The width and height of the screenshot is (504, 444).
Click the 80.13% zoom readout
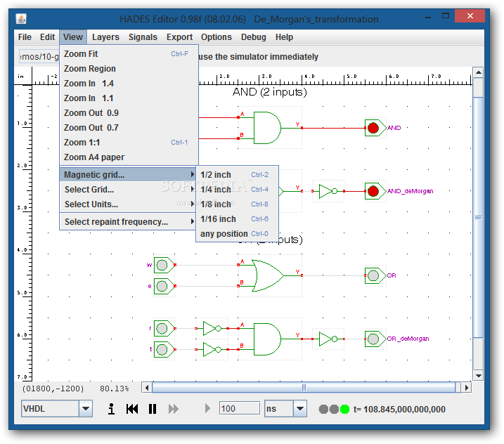coord(114,388)
